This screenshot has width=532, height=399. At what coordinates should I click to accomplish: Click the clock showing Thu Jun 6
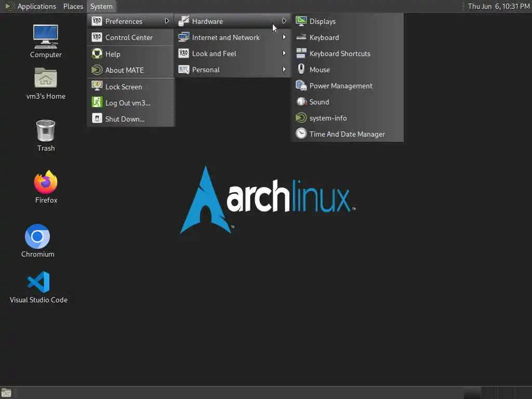pyautogui.click(x=498, y=6)
